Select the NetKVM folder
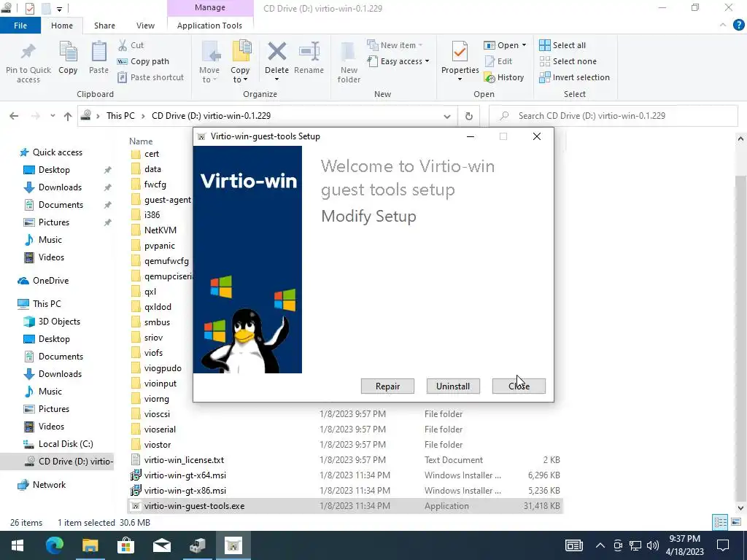The height and width of the screenshot is (560, 747). 160,230
